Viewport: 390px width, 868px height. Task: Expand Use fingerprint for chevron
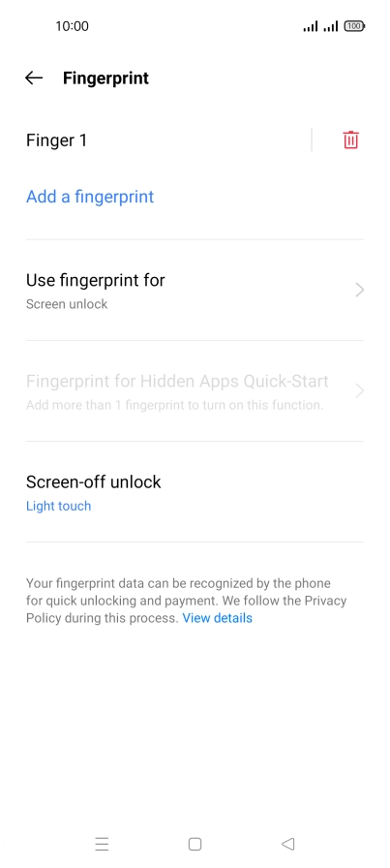[360, 290]
